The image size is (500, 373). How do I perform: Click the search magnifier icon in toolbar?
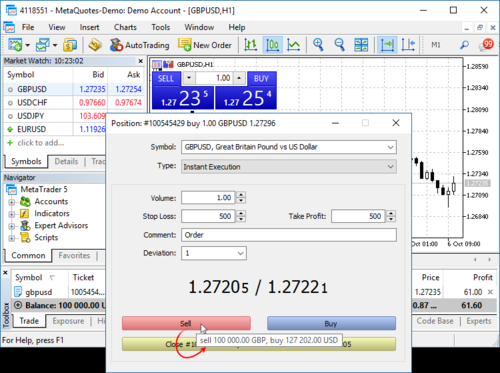click(464, 45)
